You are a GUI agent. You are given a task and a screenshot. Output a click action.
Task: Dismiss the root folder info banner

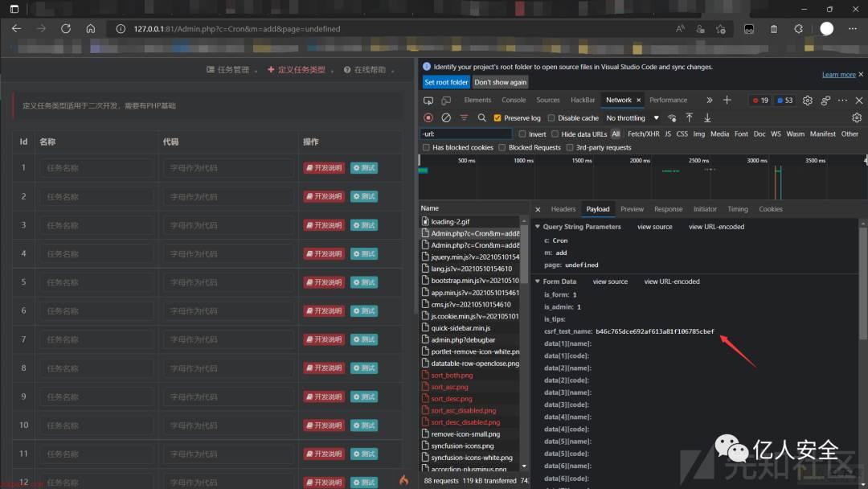pyautogui.click(x=861, y=74)
